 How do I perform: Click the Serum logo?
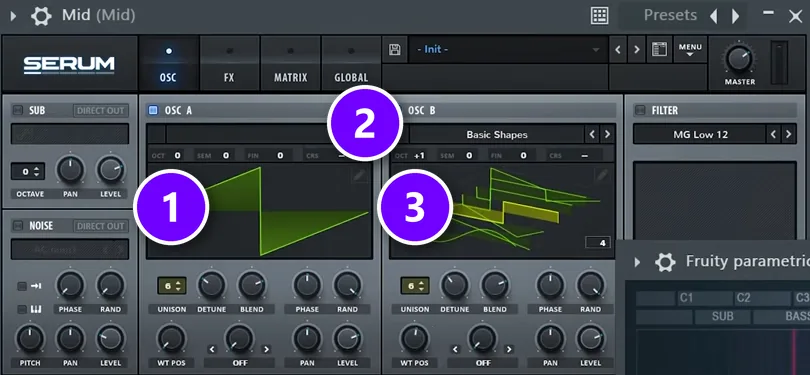coord(69,65)
